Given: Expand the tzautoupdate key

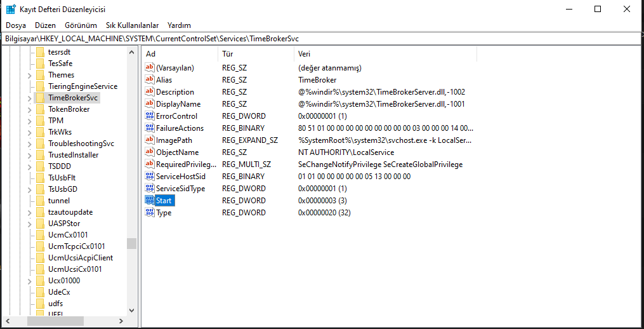Looking at the screenshot, I should point(30,213).
